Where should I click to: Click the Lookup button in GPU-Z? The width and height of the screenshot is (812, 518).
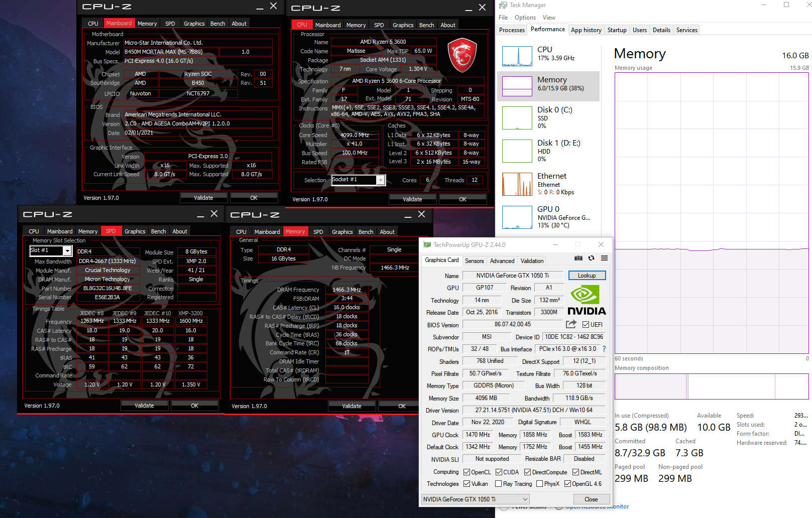[x=587, y=275]
